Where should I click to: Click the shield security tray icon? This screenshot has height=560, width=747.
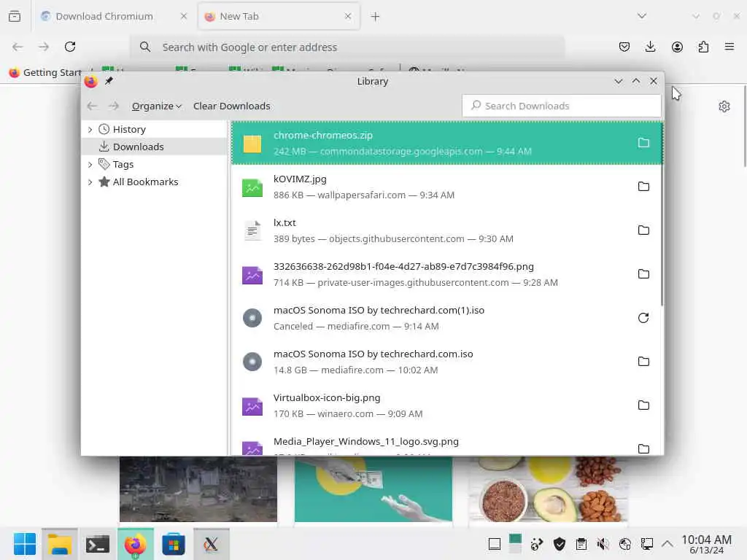[x=560, y=543]
